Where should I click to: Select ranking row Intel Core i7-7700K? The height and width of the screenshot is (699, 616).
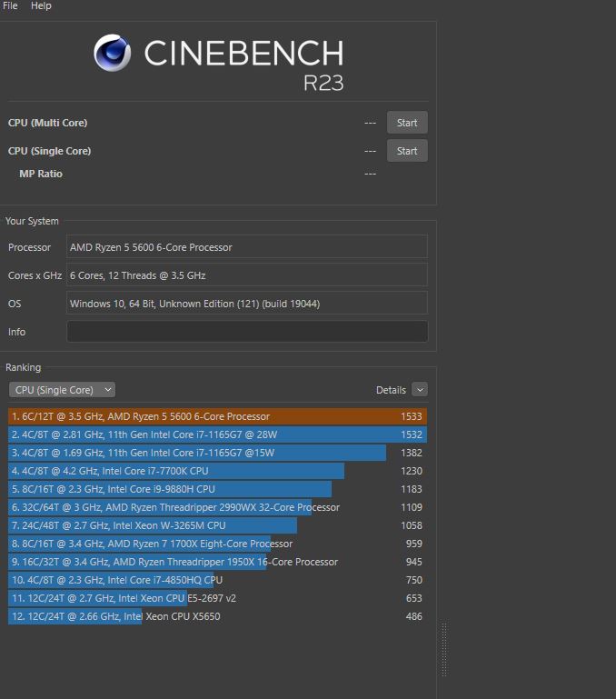click(x=217, y=471)
